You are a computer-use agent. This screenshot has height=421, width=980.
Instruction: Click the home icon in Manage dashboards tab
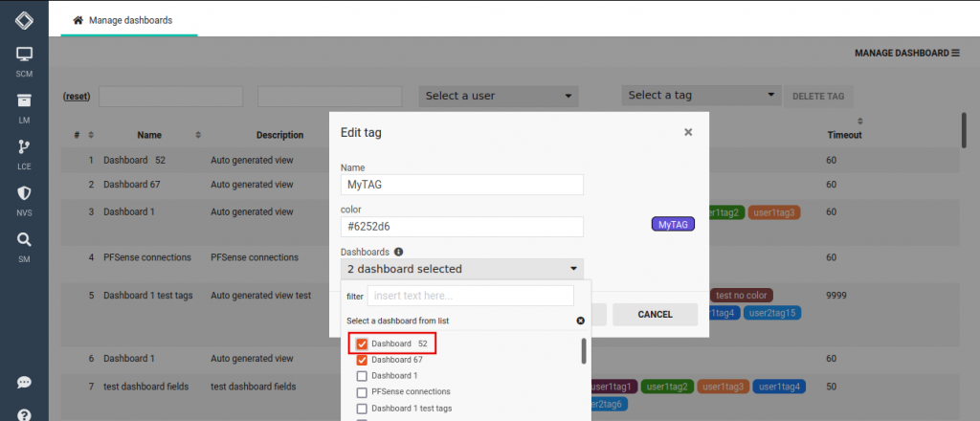[x=78, y=20]
